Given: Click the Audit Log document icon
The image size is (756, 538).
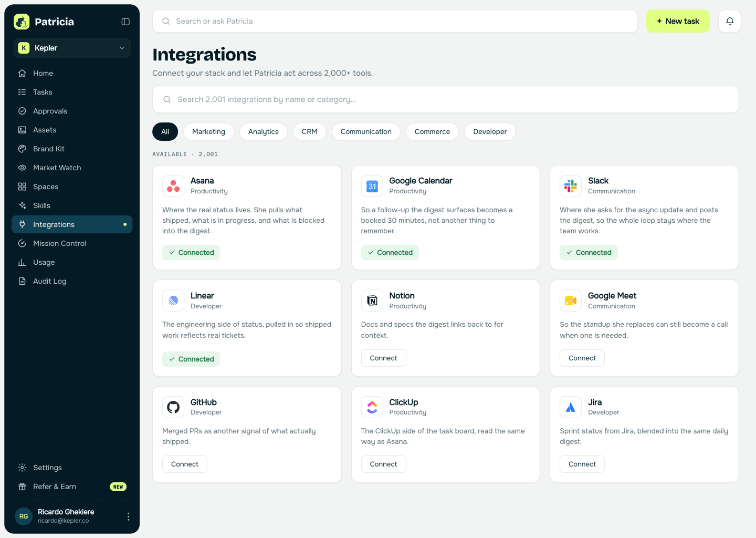Looking at the screenshot, I should [22, 281].
